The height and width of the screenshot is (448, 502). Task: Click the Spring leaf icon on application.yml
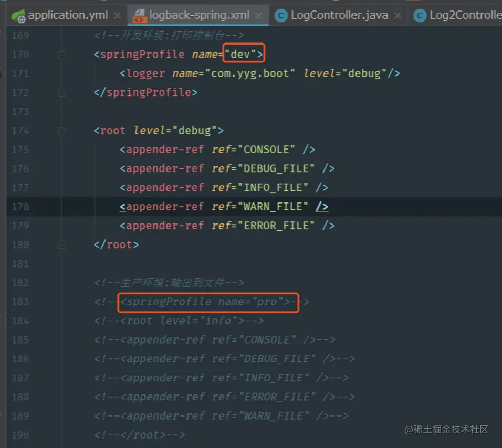point(18,16)
